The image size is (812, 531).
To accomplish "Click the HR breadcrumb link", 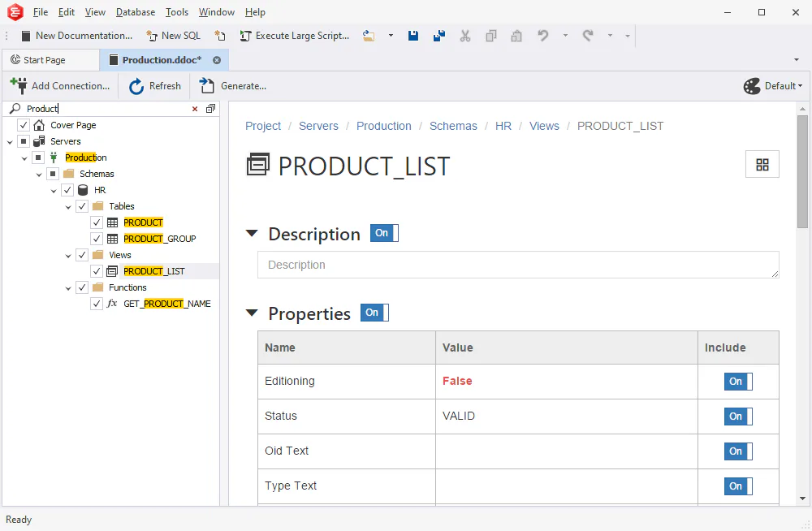I will click(503, 126).
